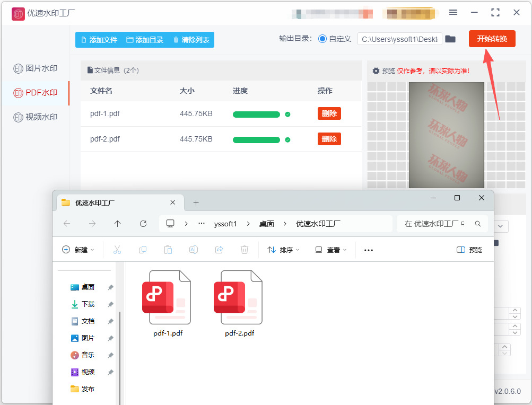Click the 清除列表 clear list button
Image resolution: width=532 pixels, height=405 pixels.
(191, 40)
